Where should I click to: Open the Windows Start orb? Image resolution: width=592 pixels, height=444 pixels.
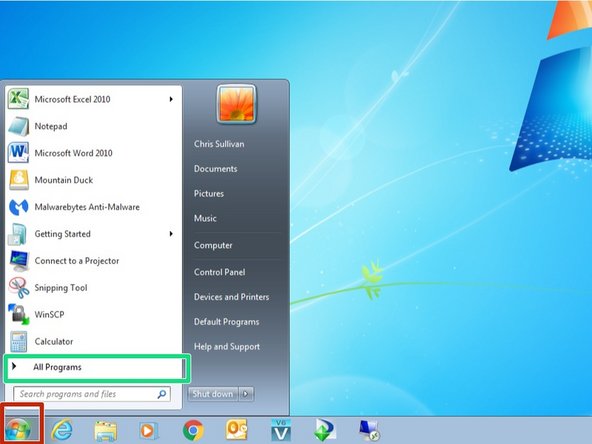pyautogui.click(x=18, y=430)
